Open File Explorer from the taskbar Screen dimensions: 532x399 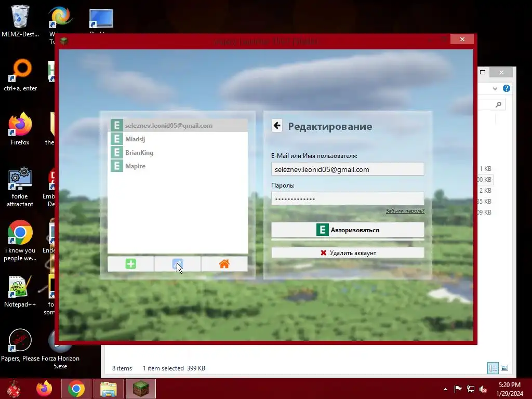point(108,389)
